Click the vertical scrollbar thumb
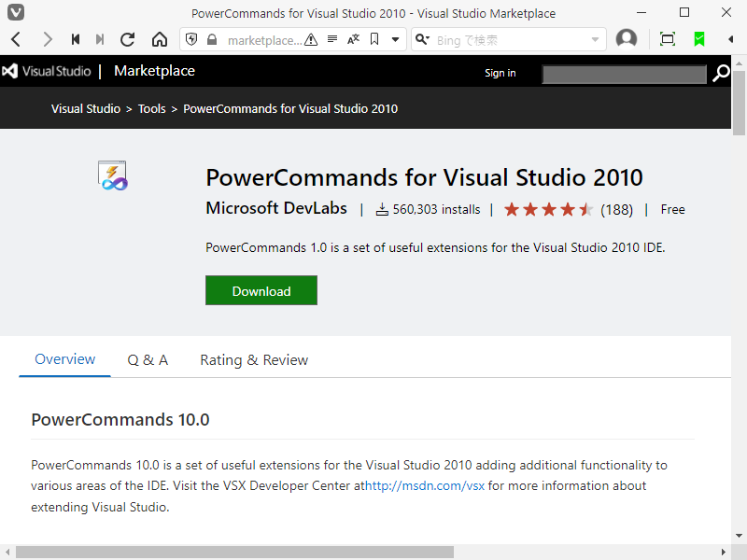Screen dimensions: 747x560 (739, 103)
